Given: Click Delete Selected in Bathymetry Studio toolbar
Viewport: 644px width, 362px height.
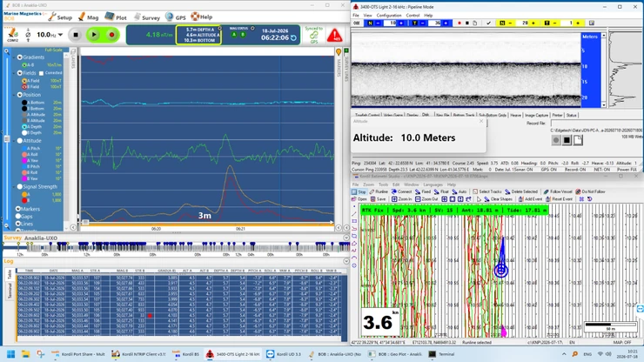Looking at the screenshot, I should [520, 192].
